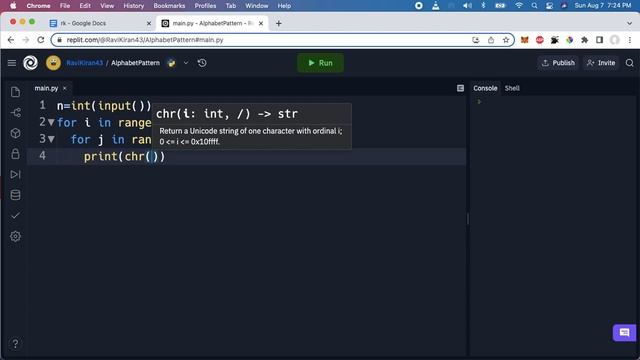Open the File menu
Viewport: 640px width, 360px height.
[65, 6]
